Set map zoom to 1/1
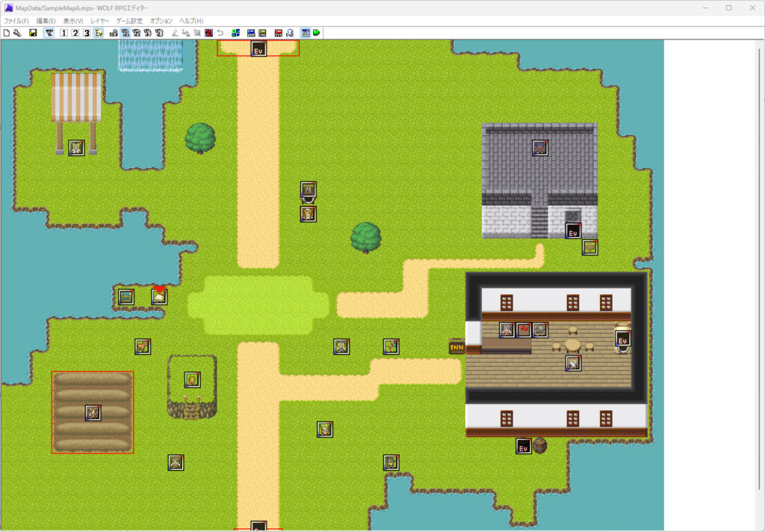Screen dimensions: 765x532 126,33
